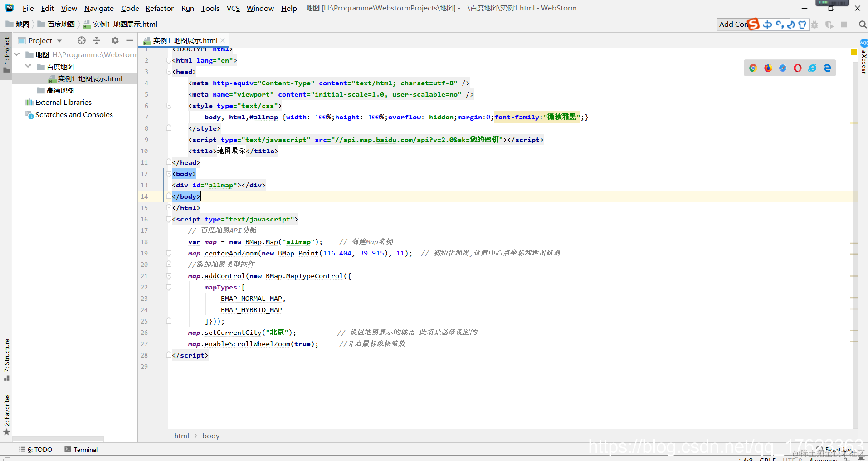Toggle Sogou Chinese/English mode icon
Viewport: 868px width, 461px height.
pos(767,25)
